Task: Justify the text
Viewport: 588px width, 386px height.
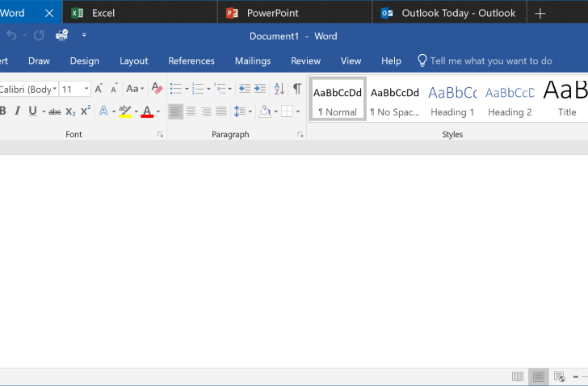Action: pos(221,111)
